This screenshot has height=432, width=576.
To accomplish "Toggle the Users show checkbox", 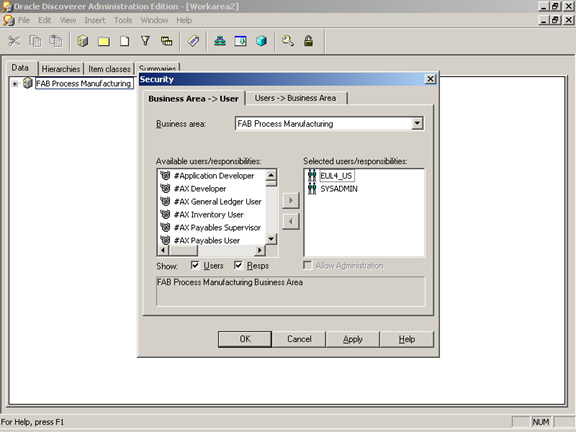I will click(195, 265).
